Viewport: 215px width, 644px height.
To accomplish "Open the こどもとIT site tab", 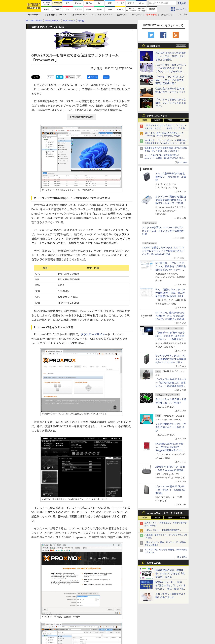I will (57, 9).
